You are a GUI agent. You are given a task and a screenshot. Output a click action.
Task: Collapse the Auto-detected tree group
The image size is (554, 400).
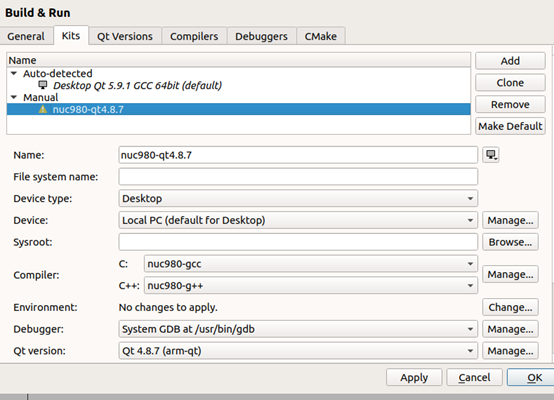click(x=14, y=73)
